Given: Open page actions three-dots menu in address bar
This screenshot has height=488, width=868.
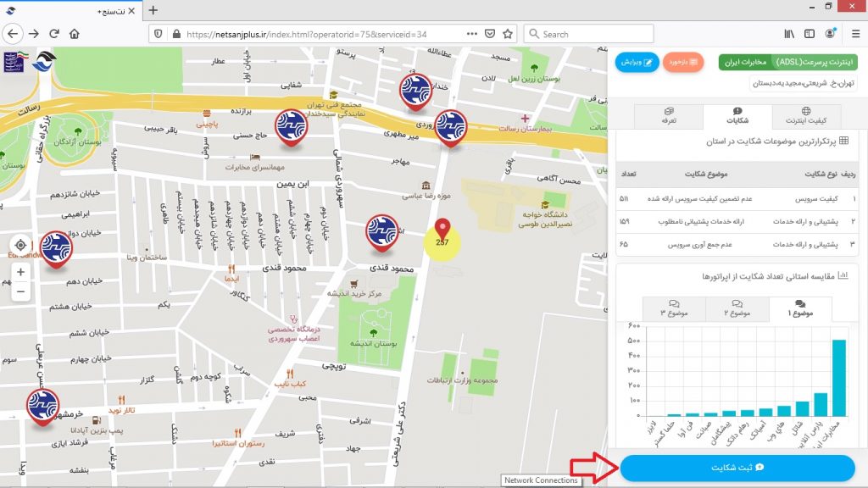Looking at the screenshot, I should point(471,34).
